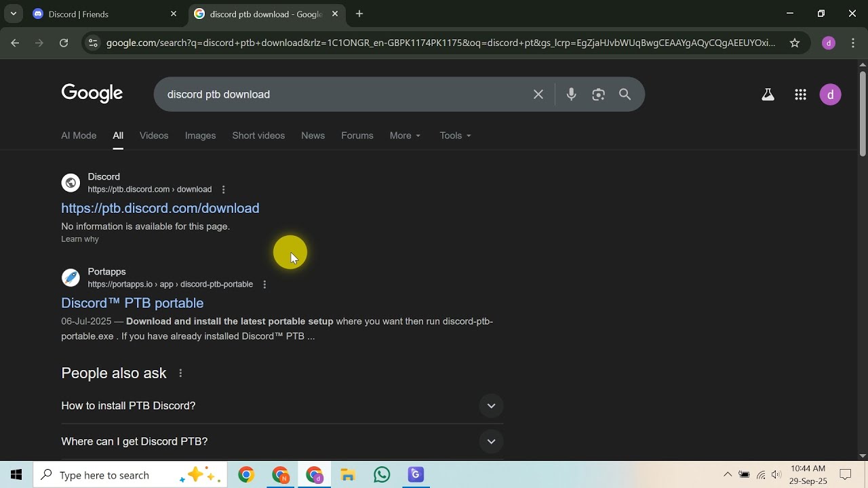The image size is (868, 488).
Task: Reload the page with the refresh icon
Action: click(x=64, y=43)
